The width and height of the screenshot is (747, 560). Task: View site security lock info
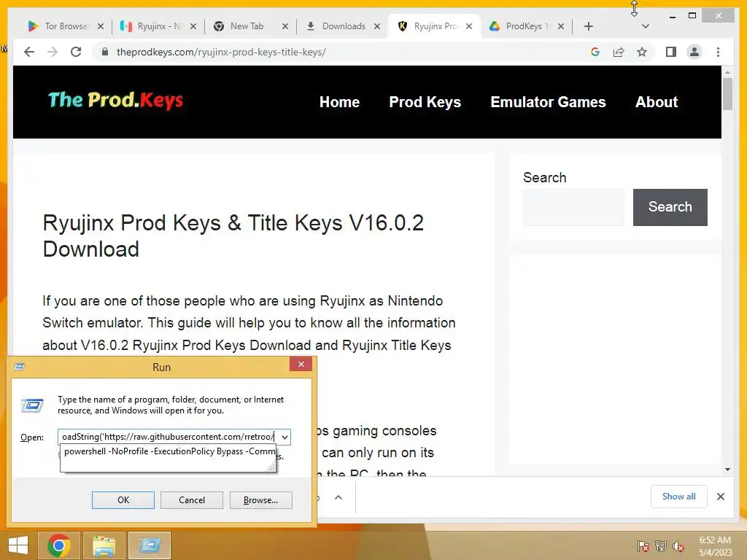105,52
